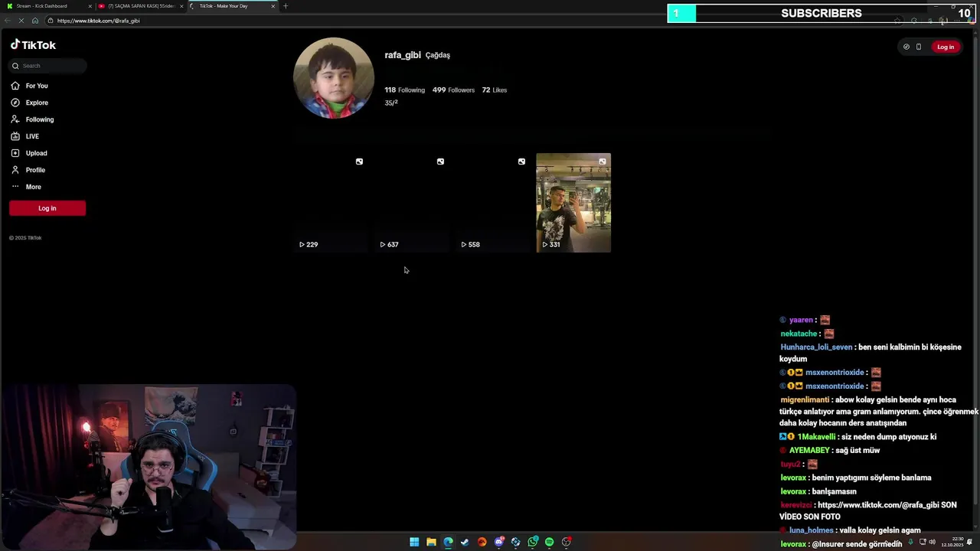Click the 1Makavelli username in chat
980x551 pixels.
coord(816,437)
